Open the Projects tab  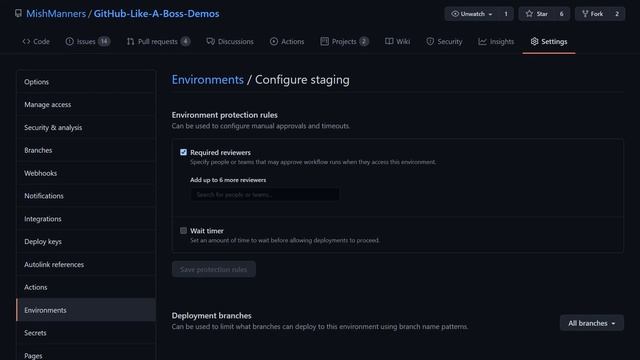(344, 42)
